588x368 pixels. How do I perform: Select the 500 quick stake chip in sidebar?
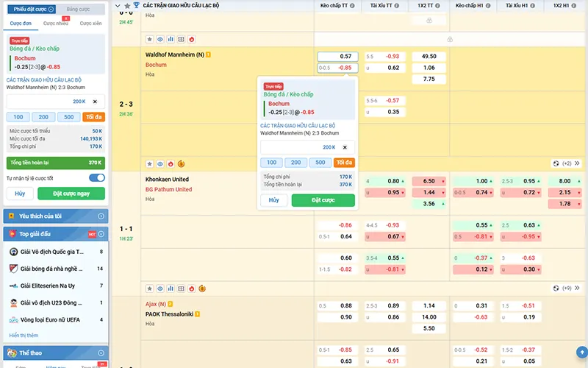pyautogui.click(x=68, y=117)
